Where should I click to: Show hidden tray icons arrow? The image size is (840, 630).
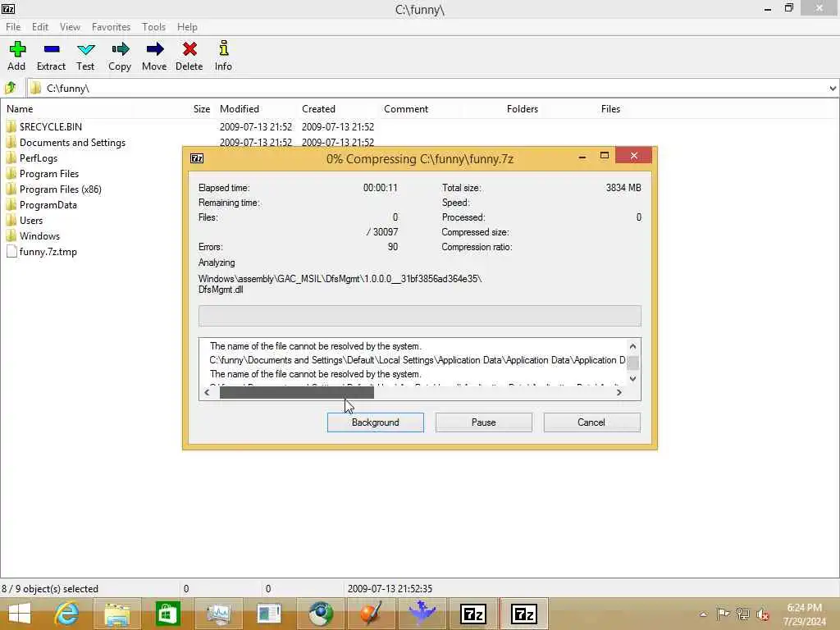[703, 614]
